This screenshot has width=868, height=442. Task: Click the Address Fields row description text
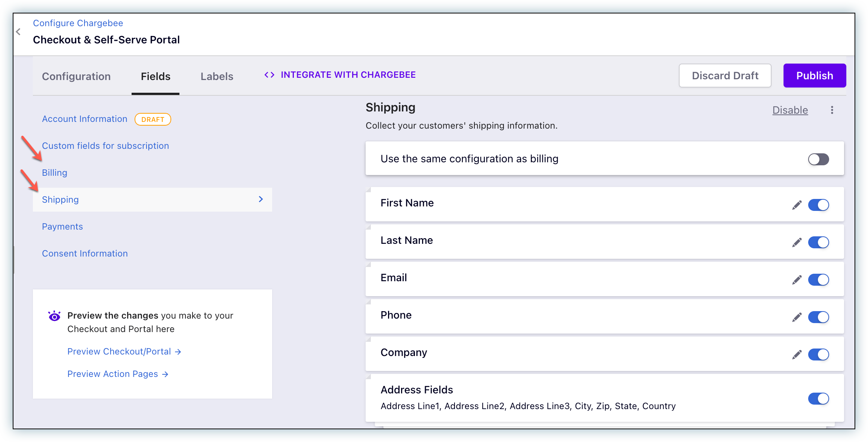(528, 406)
